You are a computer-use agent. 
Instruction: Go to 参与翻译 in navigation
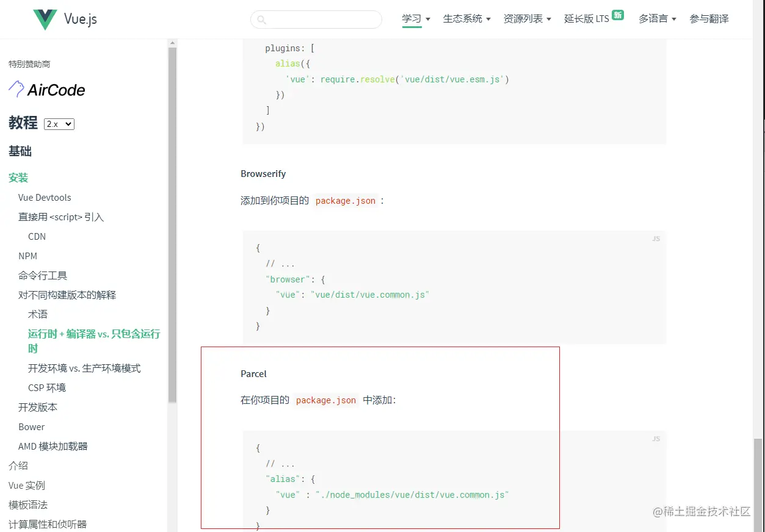709,19
